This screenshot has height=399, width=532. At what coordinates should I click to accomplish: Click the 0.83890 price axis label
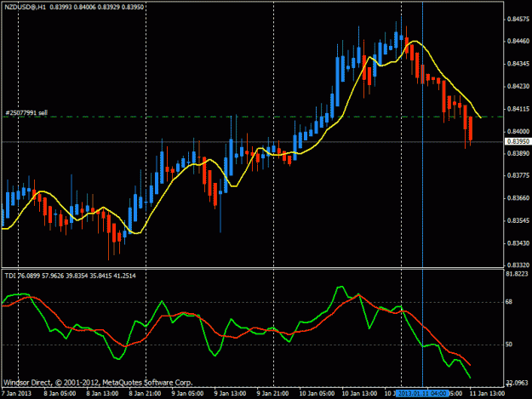tap(518, 154)
